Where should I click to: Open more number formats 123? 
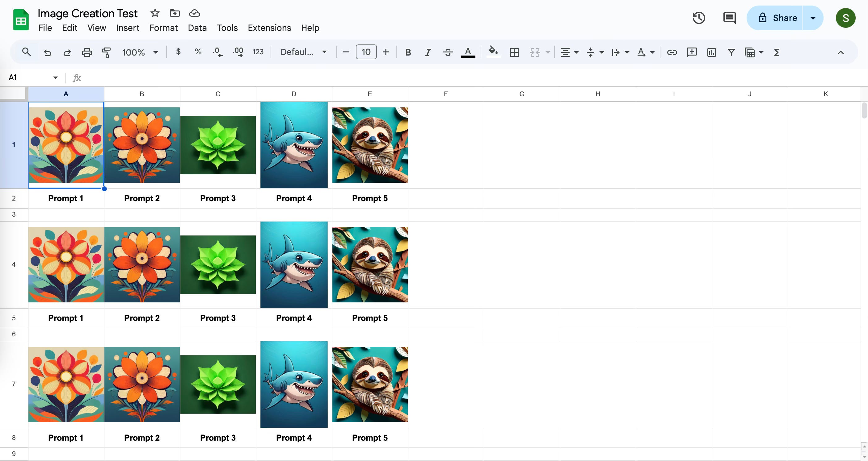tap(258, 52)
